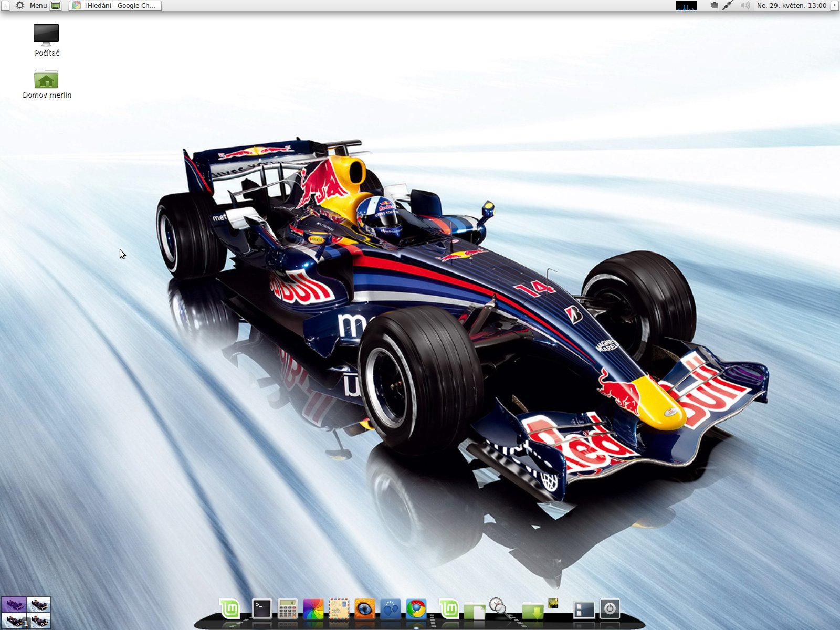Open the rainbow color wheel app in dock
Viewport: 840px width, 630px height.
313,609
